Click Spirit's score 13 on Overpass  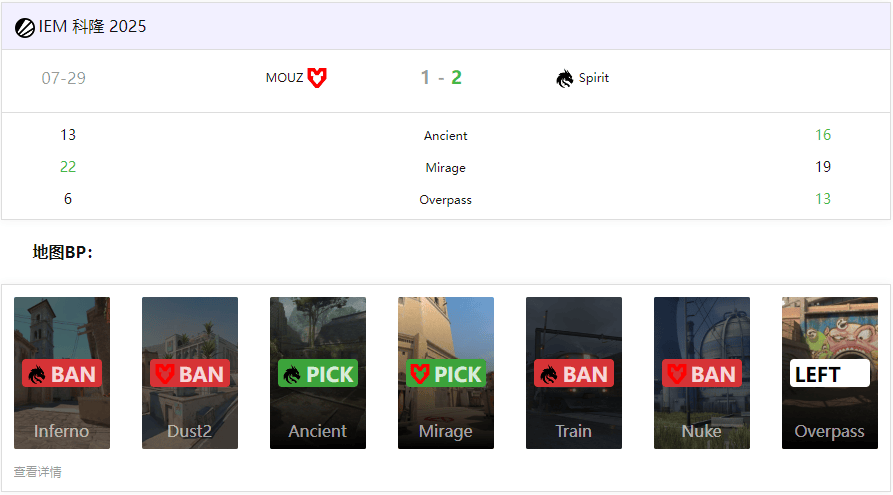pyautogui.click(x=823, y=199)
